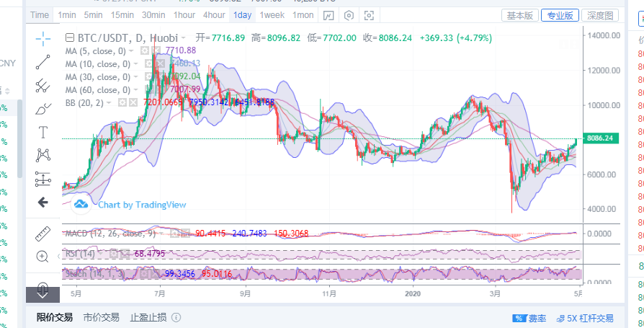This screenshot has height=328, width=644.
Task: Switch to 1week timeframe
Action: (272, 15)
